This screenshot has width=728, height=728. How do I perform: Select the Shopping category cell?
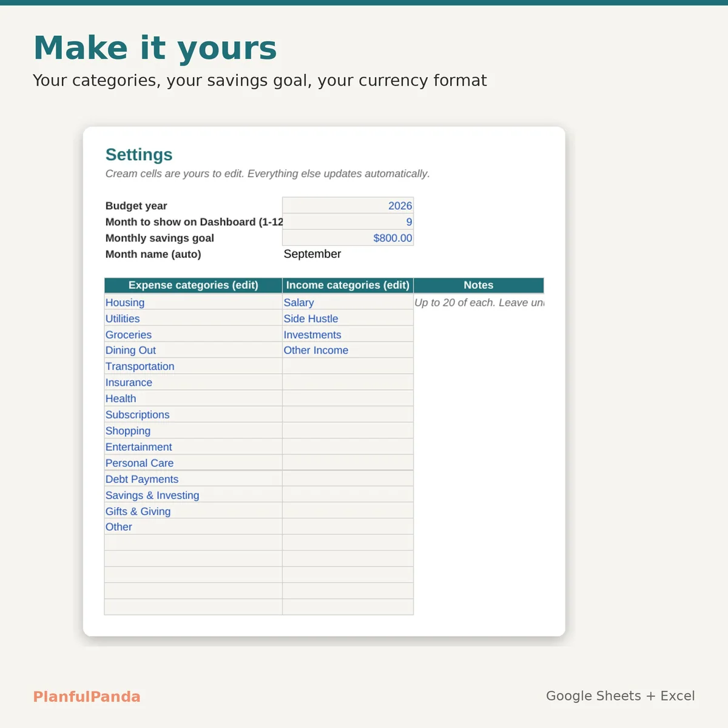(194, 430)
